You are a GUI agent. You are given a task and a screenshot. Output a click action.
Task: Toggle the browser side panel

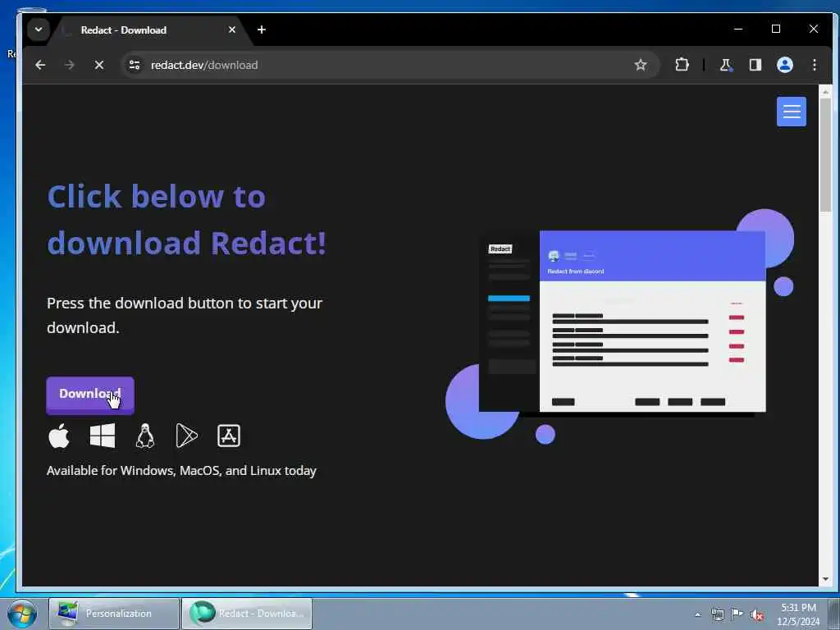tap(756, 65)
